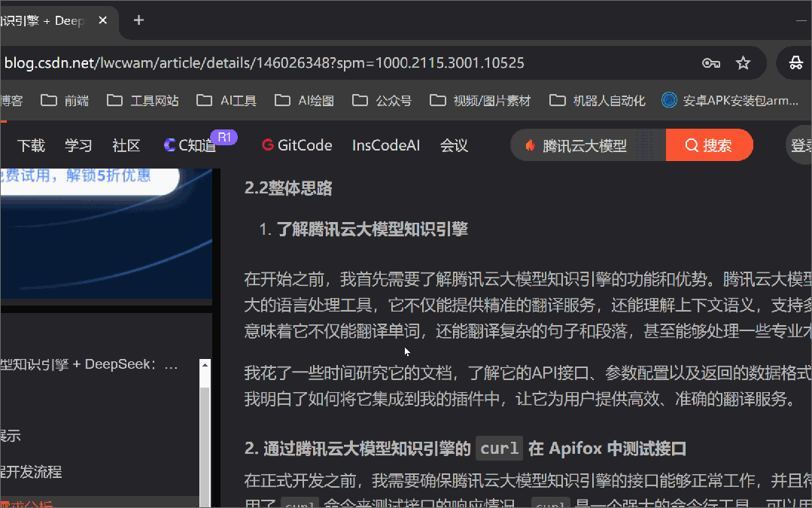
Task: Click the orange 搜索 search button
Action: [709, 145]
